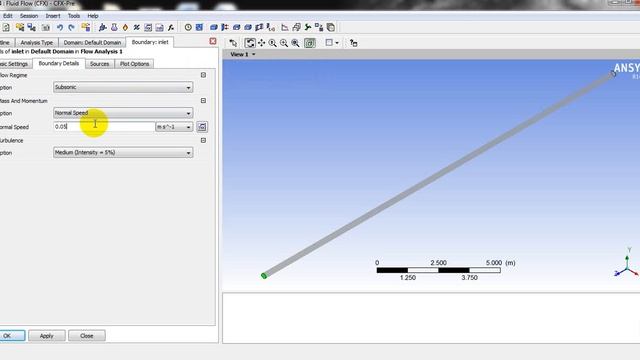Close the Boundary: inlet tab with the red X
The image size is (640, 360).
[213, 41]
